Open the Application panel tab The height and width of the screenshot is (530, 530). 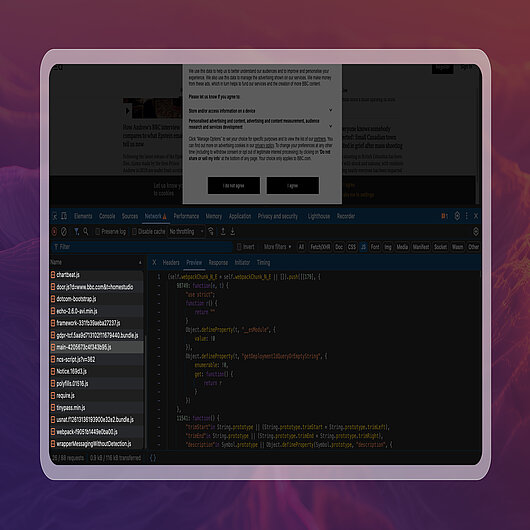(x=240, y=216)
